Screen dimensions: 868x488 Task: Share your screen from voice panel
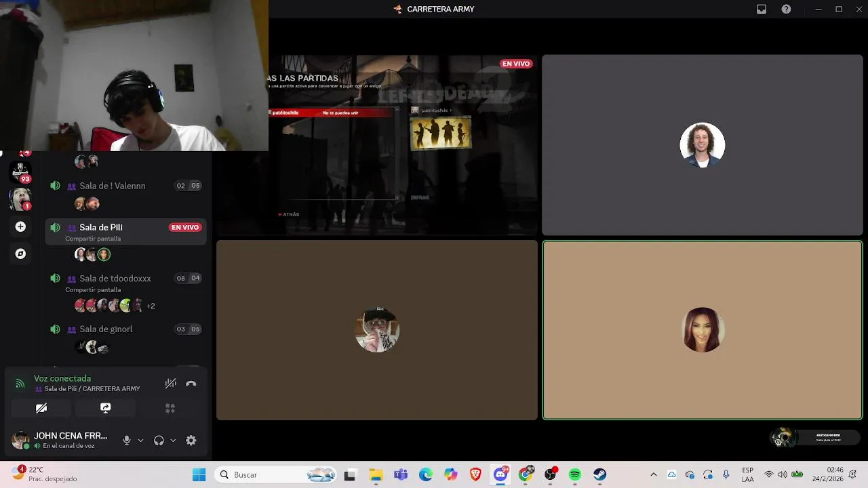(105, 408)
